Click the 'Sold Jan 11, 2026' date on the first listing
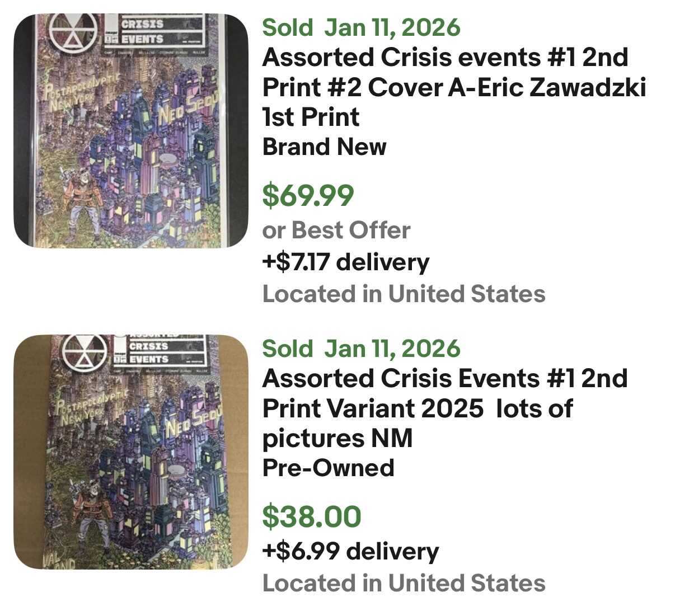This screenshot has width=675, height=616. pos(361,27)
